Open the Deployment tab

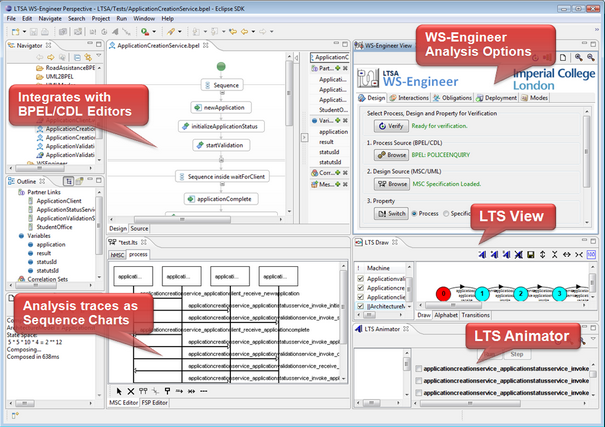tap(507, 98)
